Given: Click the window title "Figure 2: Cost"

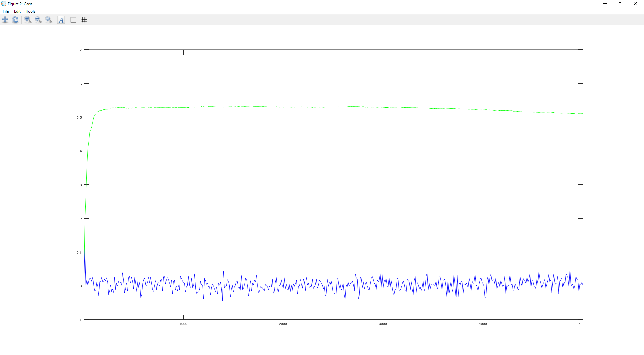Looking at the screenshot, I should pos(20,4).
